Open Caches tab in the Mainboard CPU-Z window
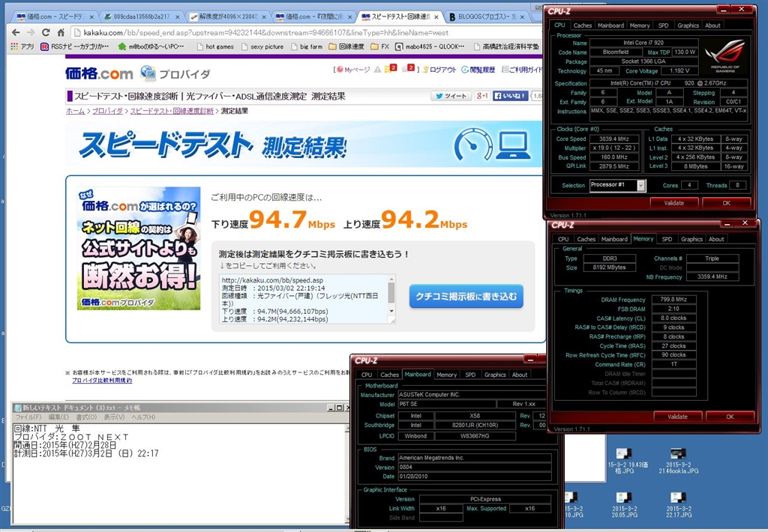This screenshot has height=532, width=768. (389, 375)
